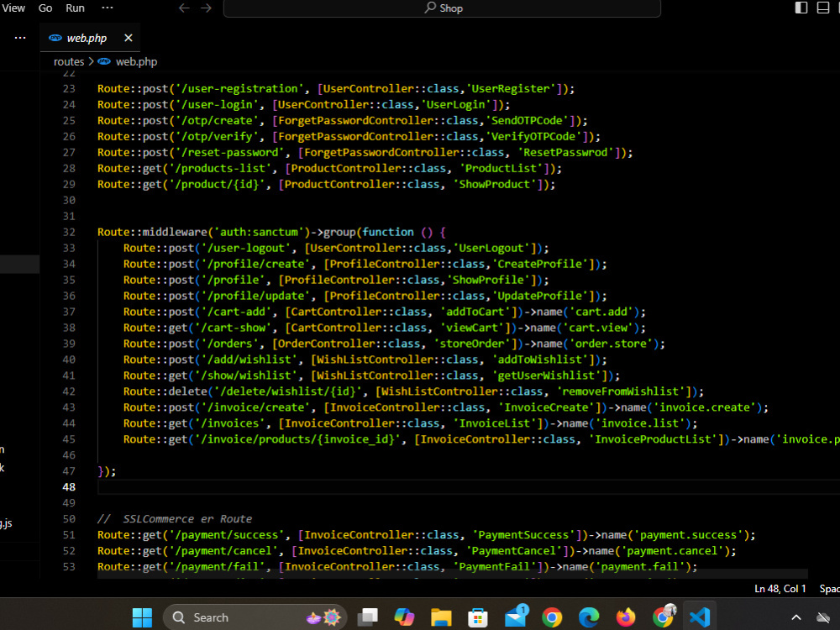Select the web.php editor tab

click(90, 38)
